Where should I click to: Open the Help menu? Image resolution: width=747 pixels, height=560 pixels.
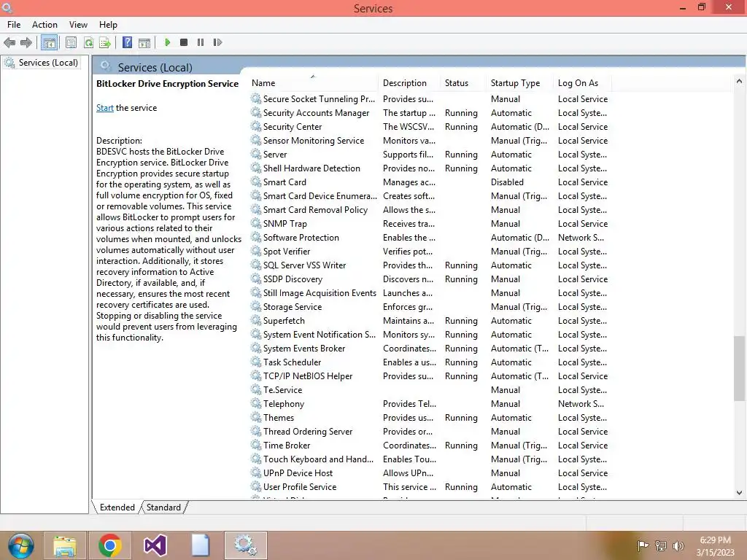pos(108,25)
